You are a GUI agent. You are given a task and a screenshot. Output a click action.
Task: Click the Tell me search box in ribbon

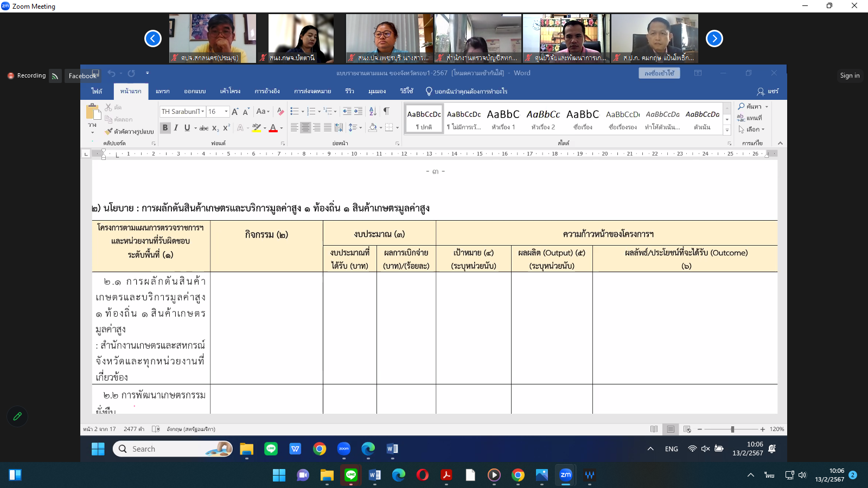pos(467,92)
